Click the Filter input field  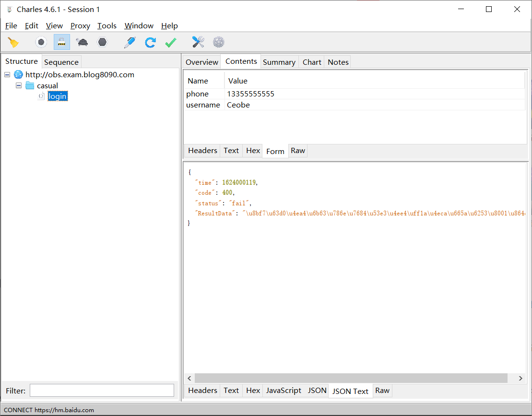[x=102, y=391]
